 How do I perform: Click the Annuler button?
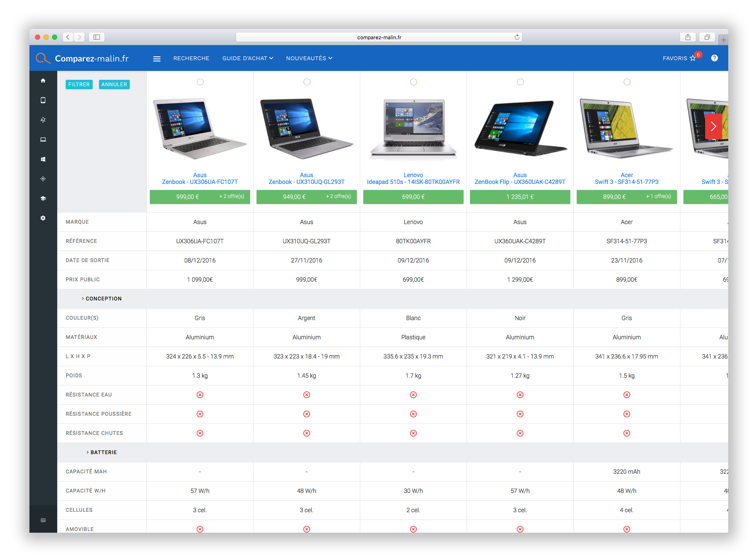114,85
